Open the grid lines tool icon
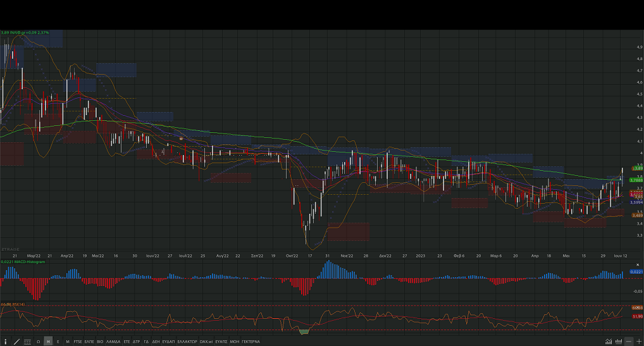 coord(27,342)
